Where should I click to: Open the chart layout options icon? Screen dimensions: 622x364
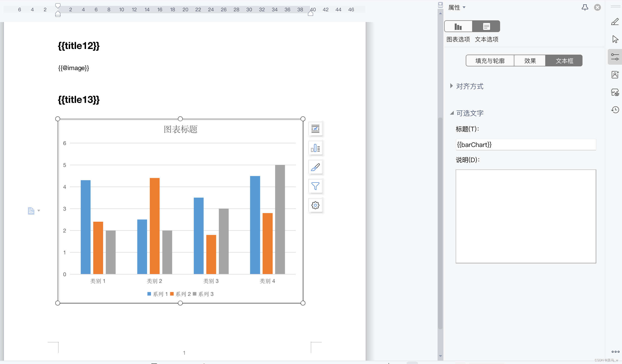(315, 129)
